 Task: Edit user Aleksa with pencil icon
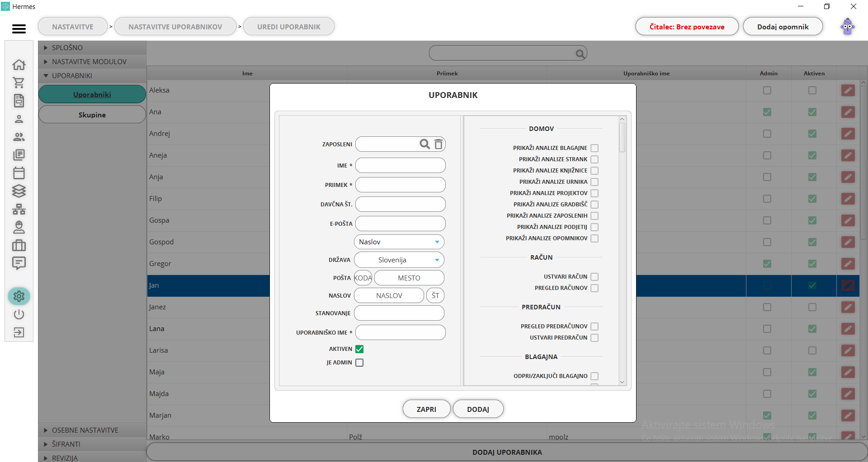[x=848, y=90]
